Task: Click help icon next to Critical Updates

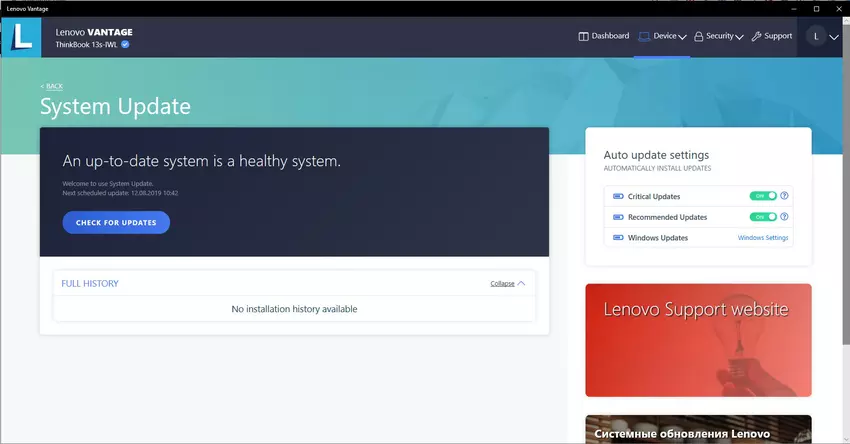Action: (x=784, y=196)
